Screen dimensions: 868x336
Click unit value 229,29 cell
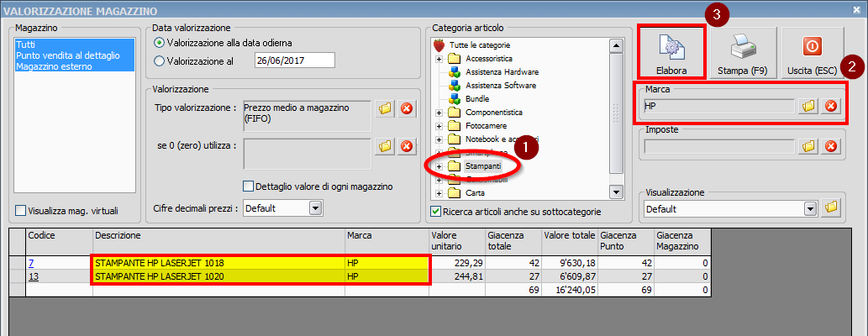[457, 262]
